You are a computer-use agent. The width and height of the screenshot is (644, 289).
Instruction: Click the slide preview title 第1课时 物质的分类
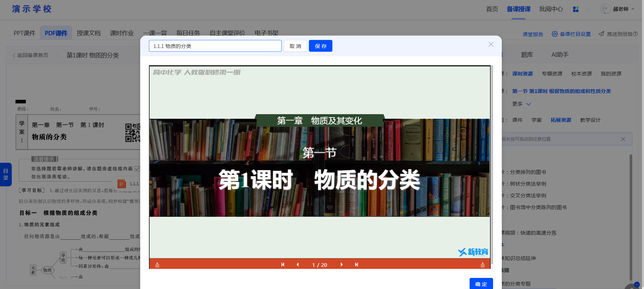tap(319, 180)
